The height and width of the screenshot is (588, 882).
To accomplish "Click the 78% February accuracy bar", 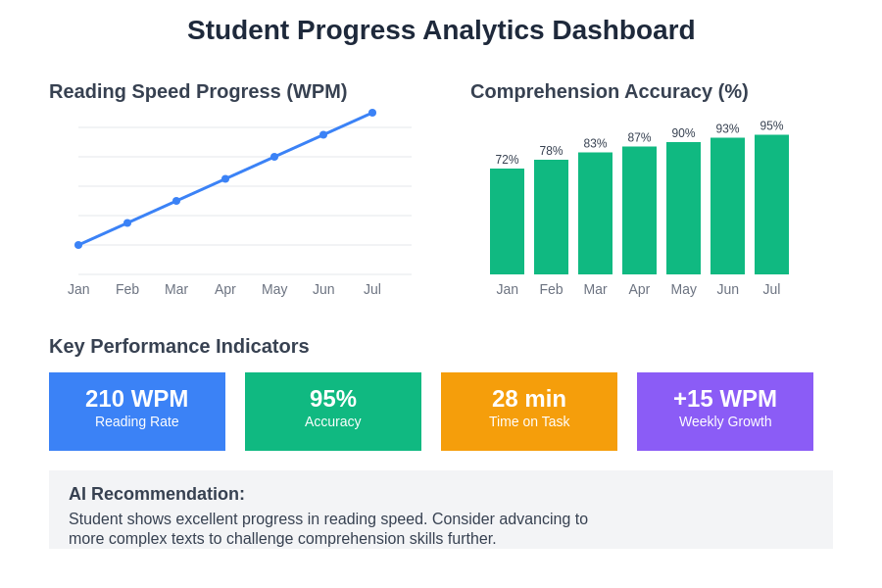I will click(551, 218).
